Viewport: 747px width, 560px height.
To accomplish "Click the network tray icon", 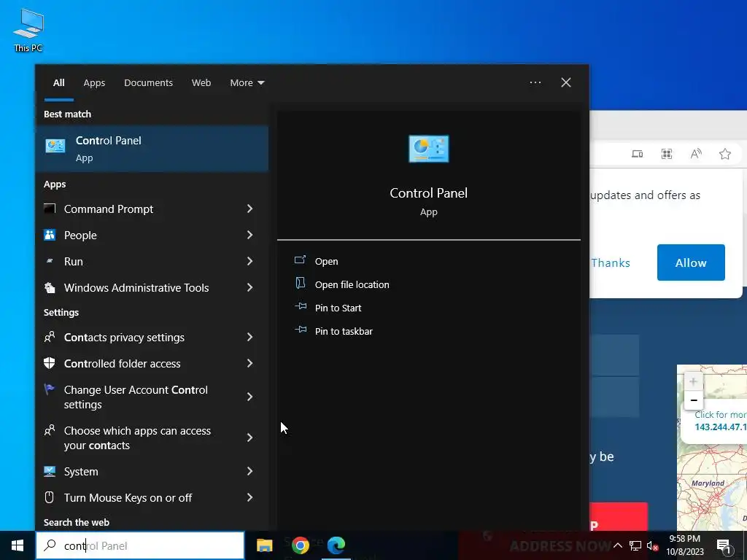I will [635, 545].
